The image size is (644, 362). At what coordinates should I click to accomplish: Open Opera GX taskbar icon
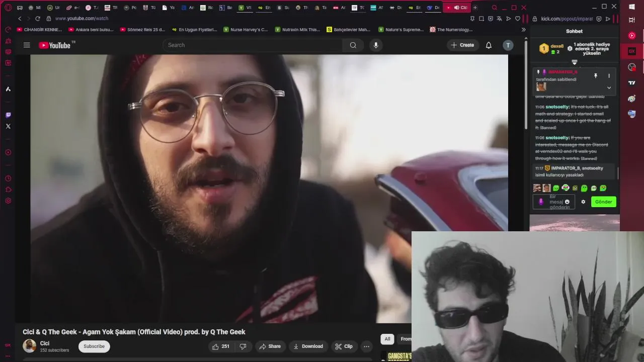coord(632,51)
